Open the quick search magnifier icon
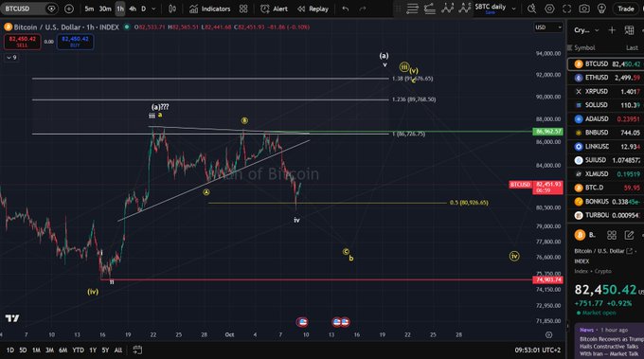This screenshot has height=359, width=644. (532, 9)
